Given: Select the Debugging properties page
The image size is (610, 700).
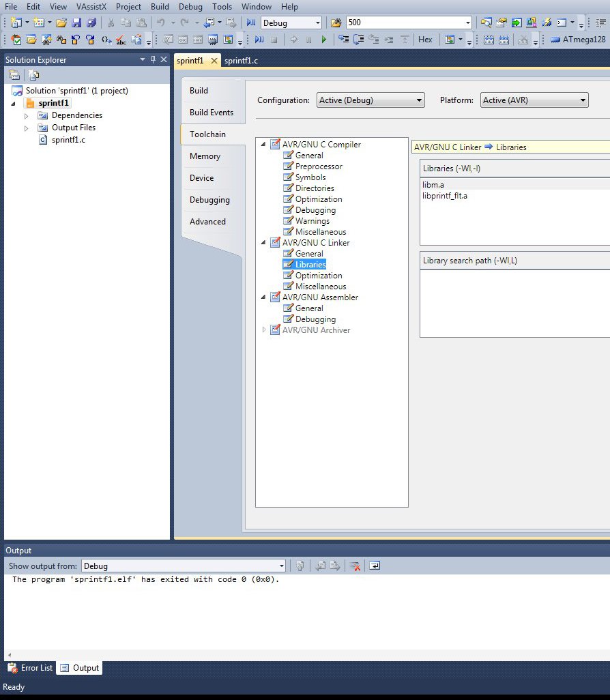Looking at the screenshot, I should (x=209, y=199).
